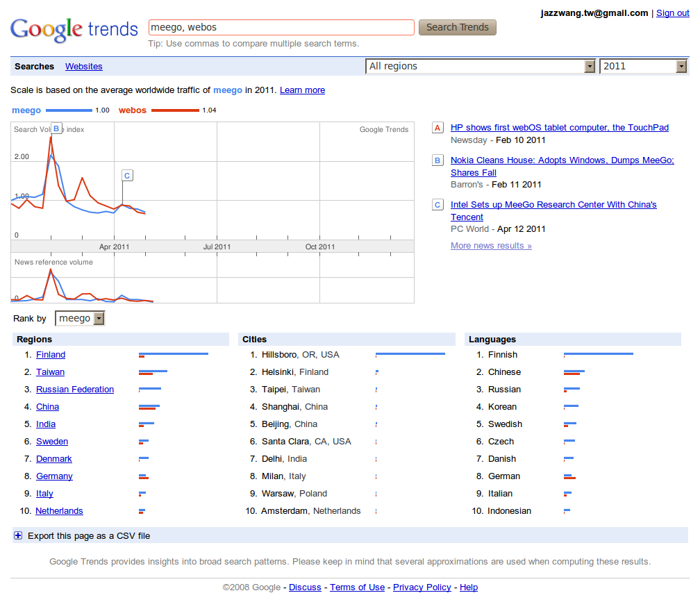Select the Searches tab
The width and height of the screenshot is (700, 609).
pyautogui.click(x=35, y=67)
